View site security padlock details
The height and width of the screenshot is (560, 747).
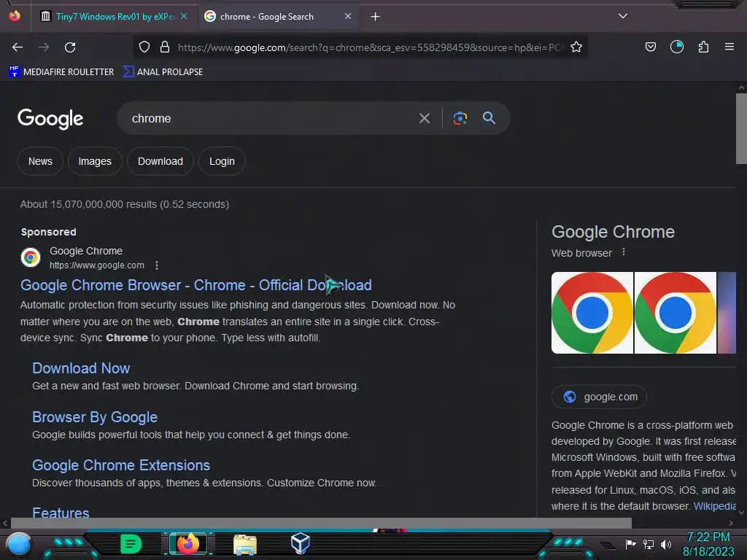(x=165, y=47)
